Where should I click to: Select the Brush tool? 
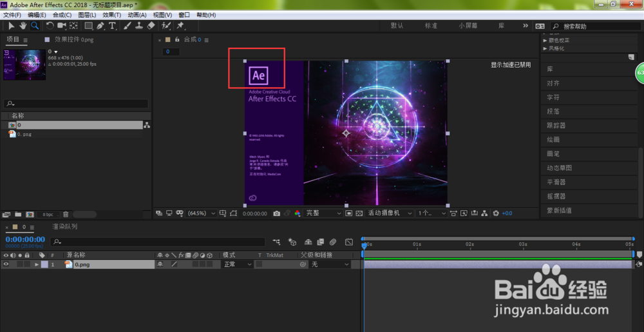pyautogui.click(x=128, y=26)
